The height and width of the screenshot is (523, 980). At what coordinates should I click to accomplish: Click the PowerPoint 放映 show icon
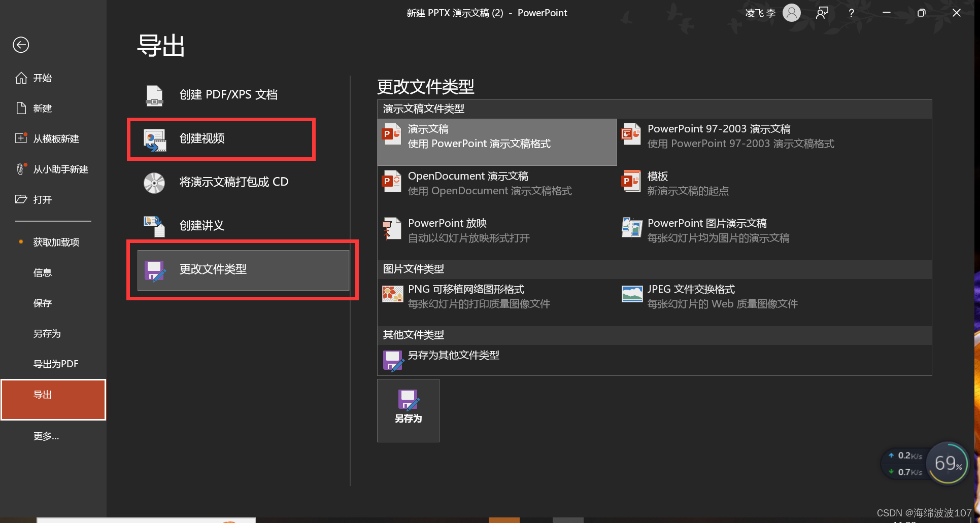coord(392,229)
